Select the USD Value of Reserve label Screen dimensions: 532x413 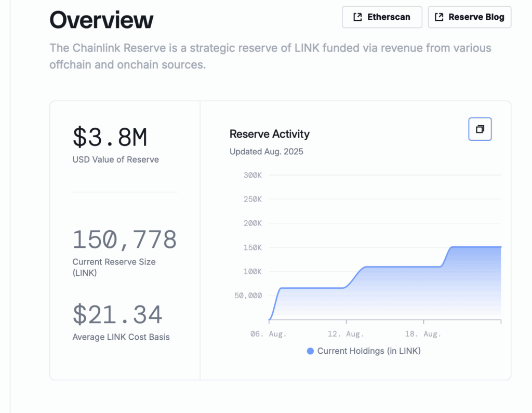coord(116,159)
